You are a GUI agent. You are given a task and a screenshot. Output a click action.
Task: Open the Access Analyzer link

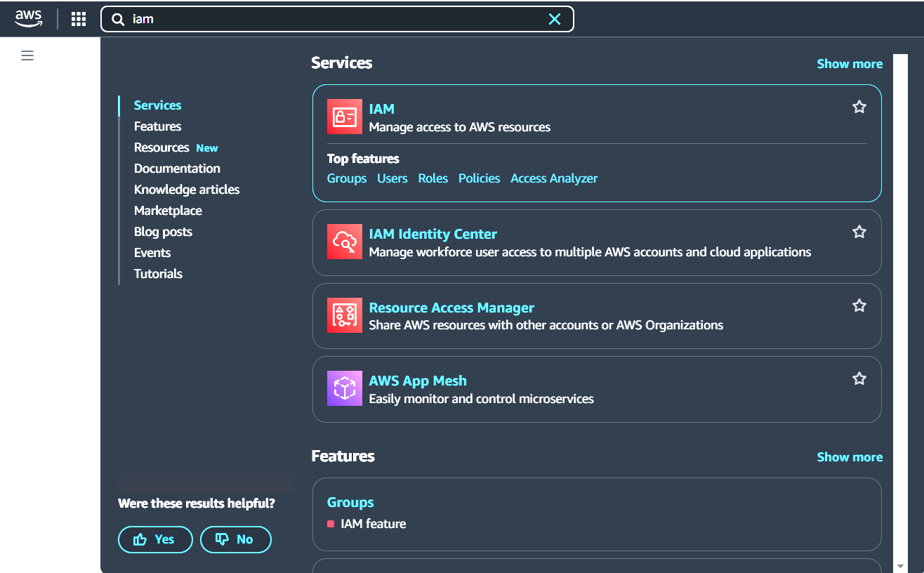pyautogui.click(x=554, y=178)
